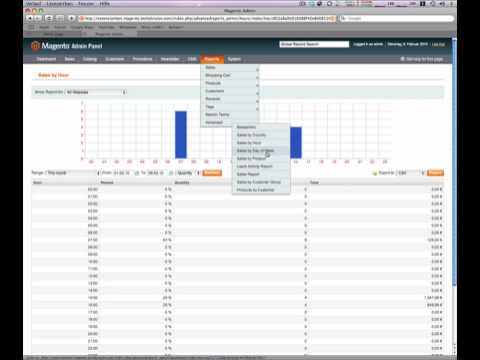Open the Promotions menu
Screen dimensions: 480x360
point(142,59)
